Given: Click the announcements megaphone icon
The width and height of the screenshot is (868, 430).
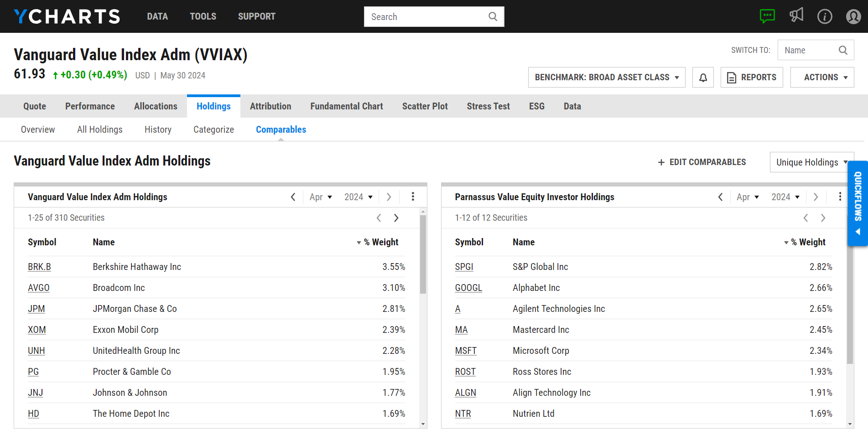Looking at the screenshot, I should [x=796, y=15].
